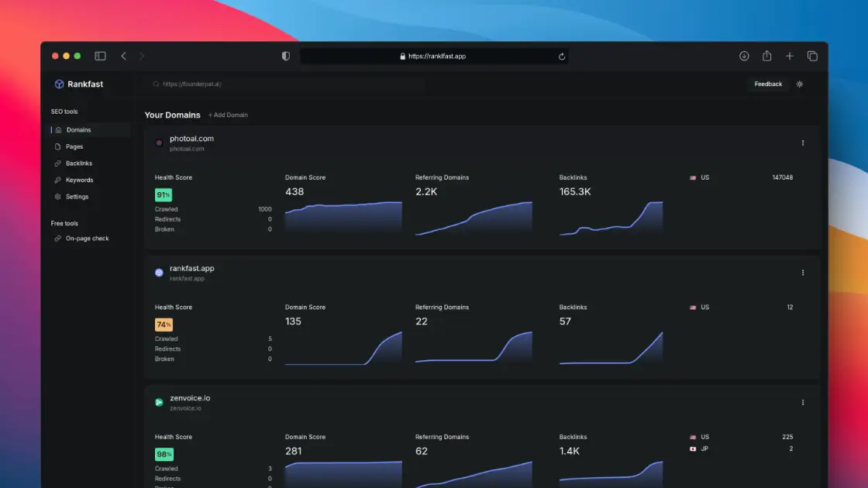Open Domains in the sidebar

point(90,130)
